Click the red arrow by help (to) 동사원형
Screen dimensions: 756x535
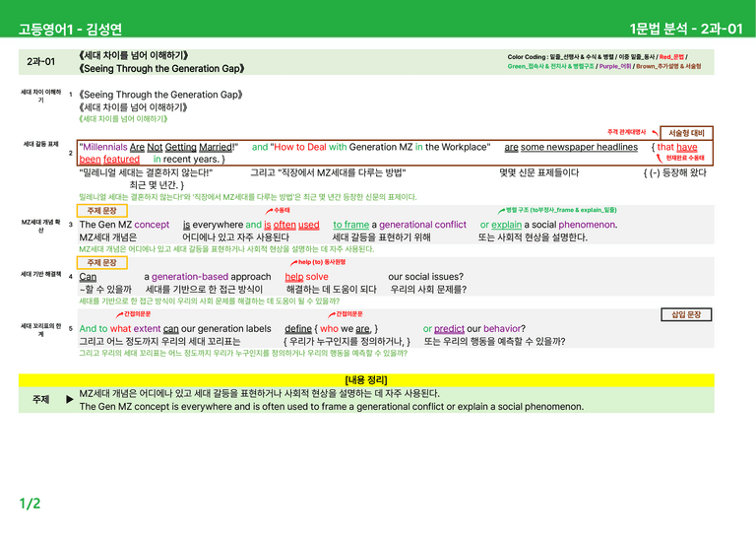click(293, 263)
